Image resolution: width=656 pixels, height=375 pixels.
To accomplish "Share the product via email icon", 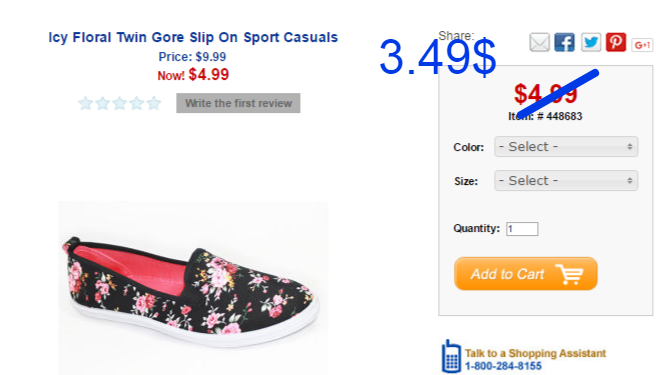I will [539, 42].
